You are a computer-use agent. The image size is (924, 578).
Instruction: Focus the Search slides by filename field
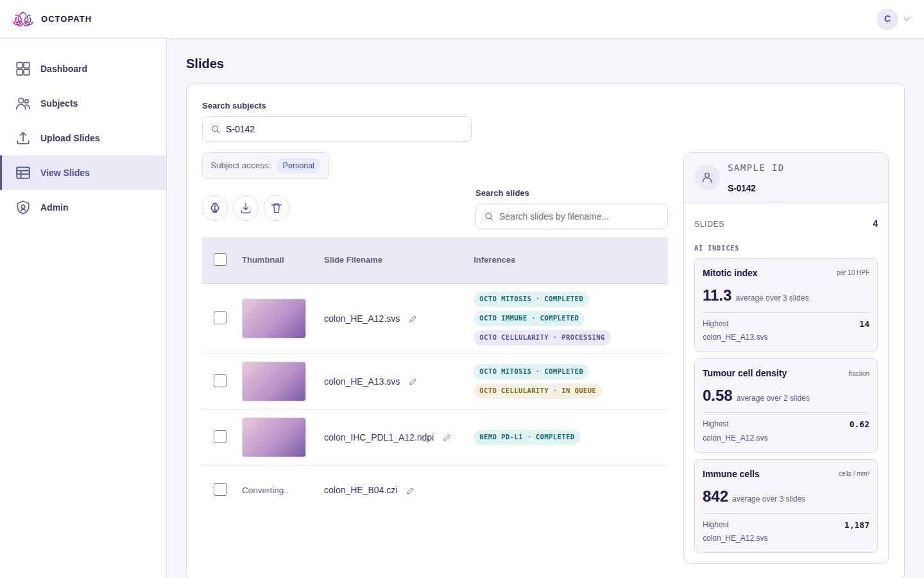[x=572, y=216]
